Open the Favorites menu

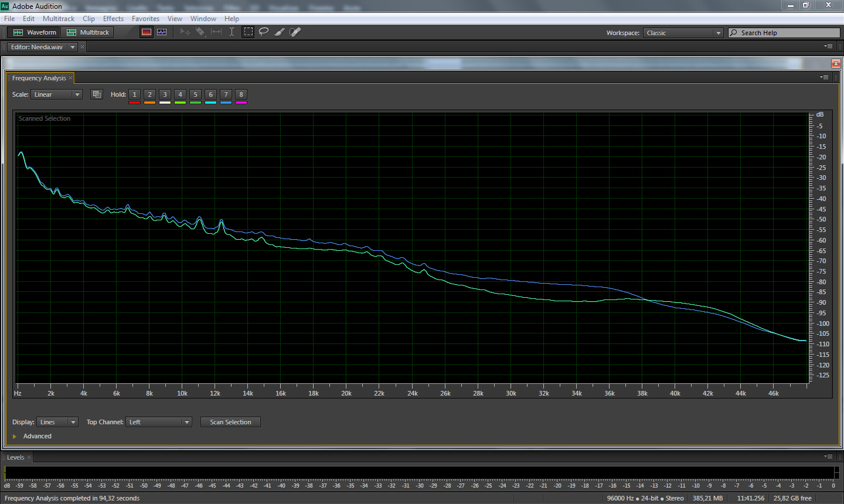coord(145,19)
